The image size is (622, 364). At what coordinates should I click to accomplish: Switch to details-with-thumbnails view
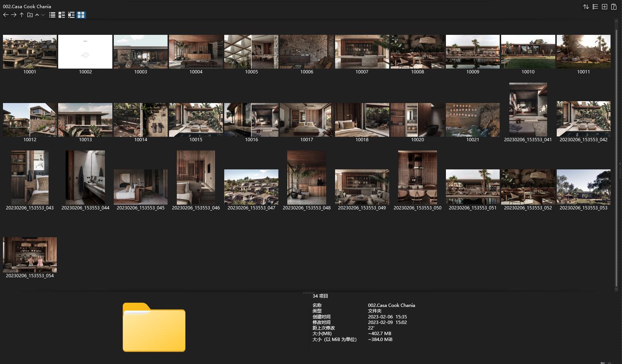[x=62, y=15]
